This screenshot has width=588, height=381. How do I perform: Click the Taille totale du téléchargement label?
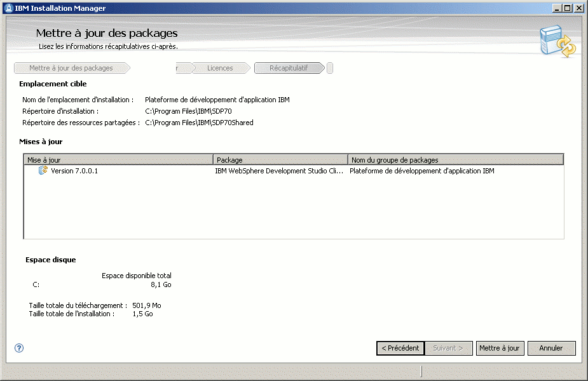(78, 305)
